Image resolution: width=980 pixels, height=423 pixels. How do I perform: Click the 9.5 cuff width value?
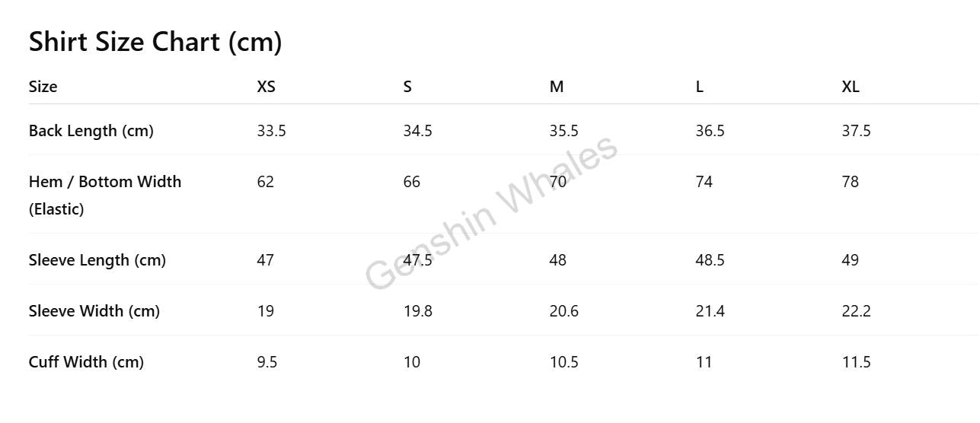(267, 362)
